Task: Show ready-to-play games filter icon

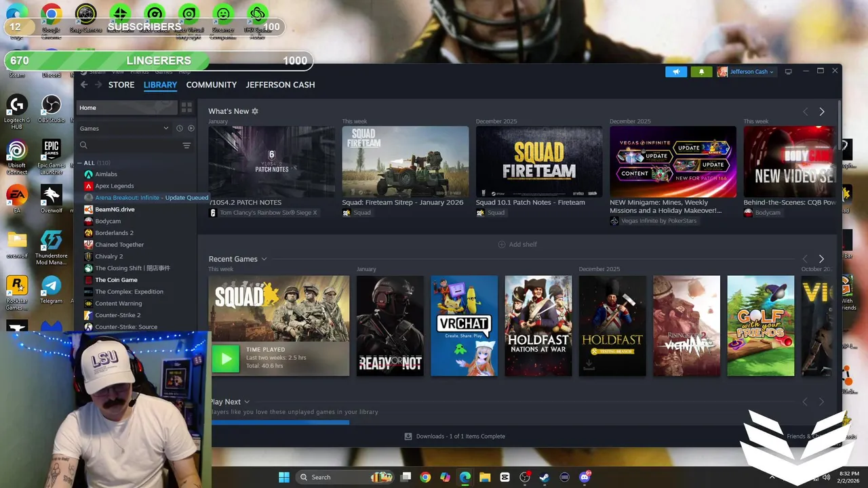Action: click(191, 128)
